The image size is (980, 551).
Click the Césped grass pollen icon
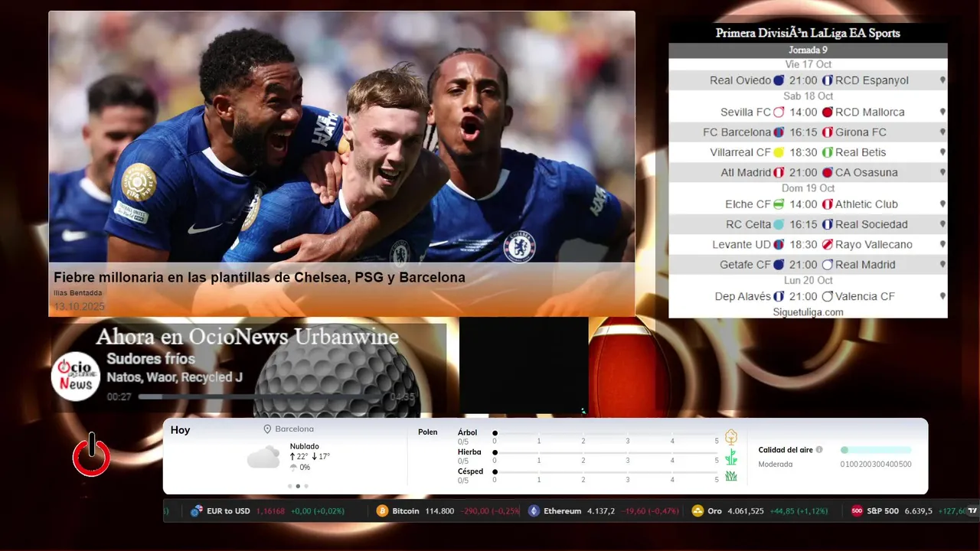(x=731, y=476)
